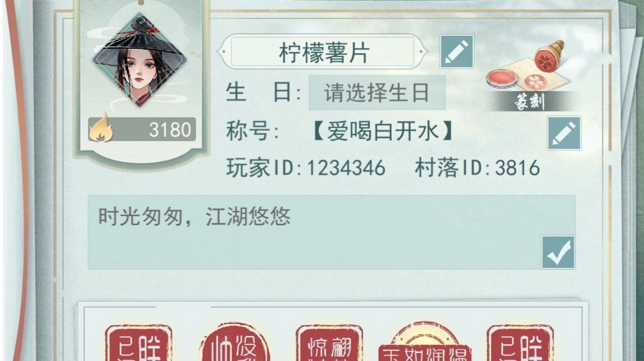
Task: Click the nickname field 柠檬薯片
Action: click(323, 52)
